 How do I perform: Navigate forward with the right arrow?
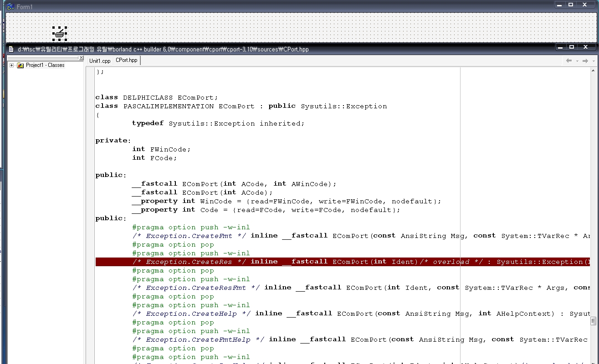pos(585,61)
